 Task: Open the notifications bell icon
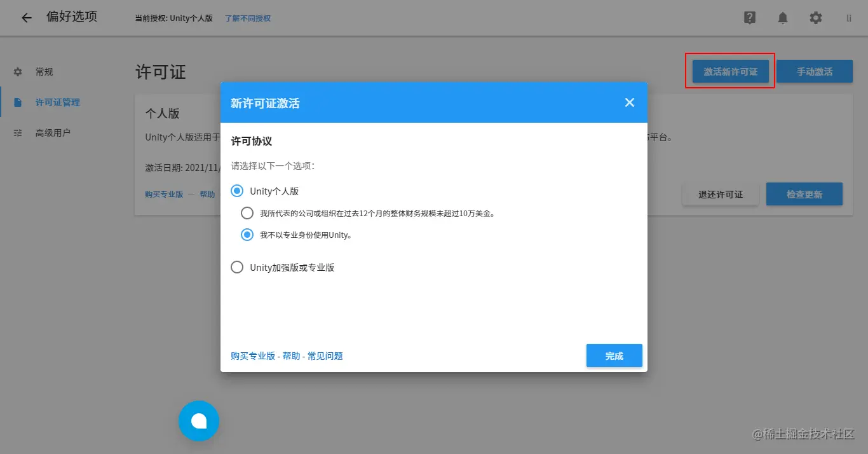tap(783, 18)
